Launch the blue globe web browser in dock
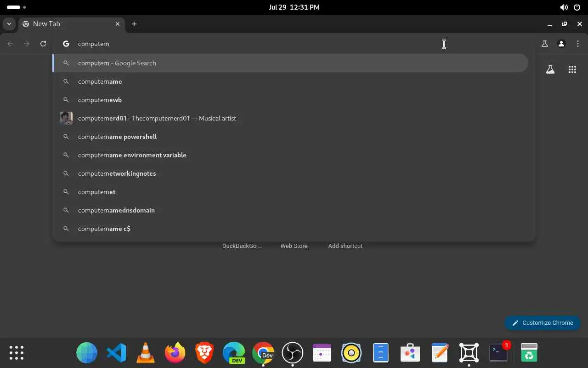Screen dimensions: 588x368 (x=87, y=353)
